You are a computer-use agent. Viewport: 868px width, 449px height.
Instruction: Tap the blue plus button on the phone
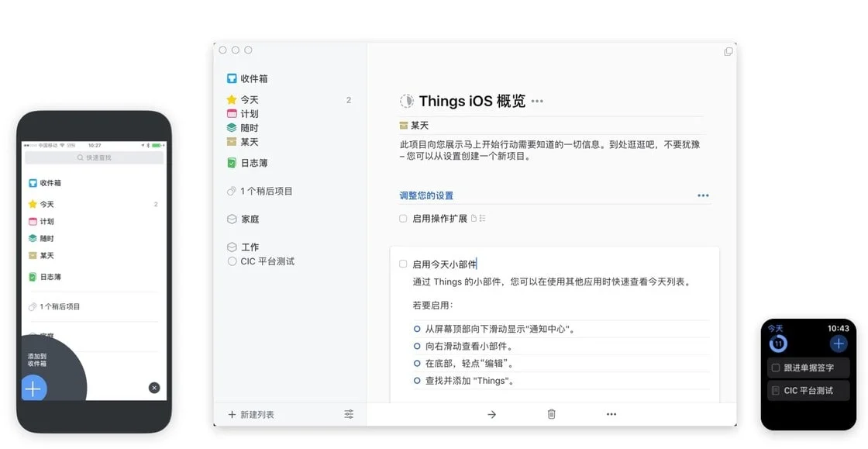(x=33, y=389)
